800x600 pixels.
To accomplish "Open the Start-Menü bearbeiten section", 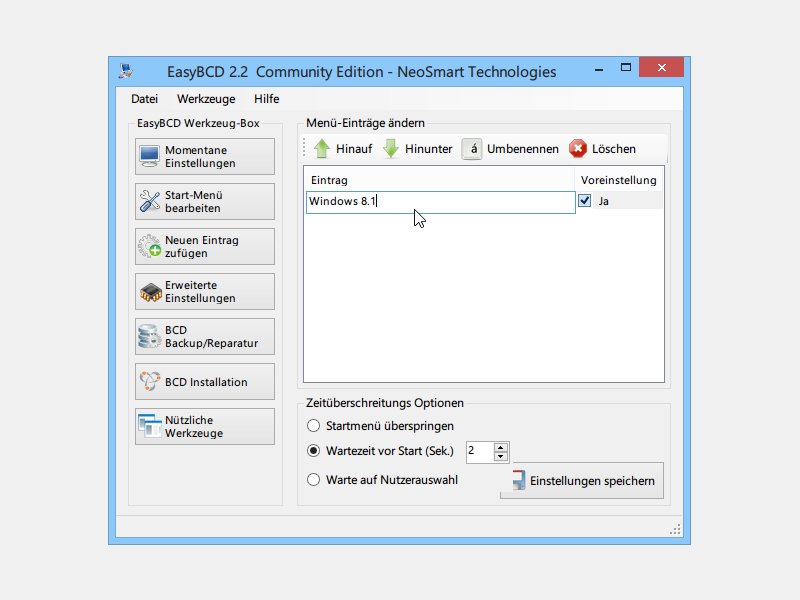I will (x=205, y=202).
